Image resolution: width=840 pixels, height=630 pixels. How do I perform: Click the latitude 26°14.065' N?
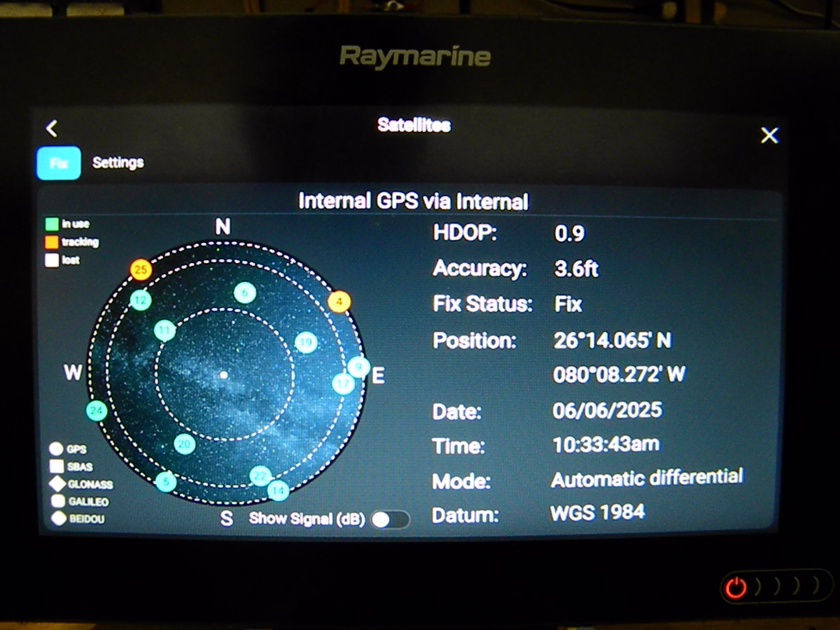(x=612, y=340)
